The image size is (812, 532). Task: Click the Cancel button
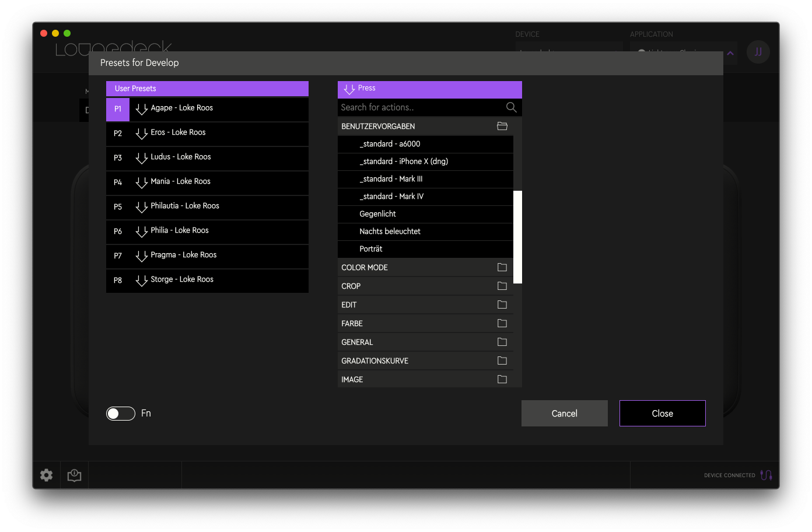(565, 413)
